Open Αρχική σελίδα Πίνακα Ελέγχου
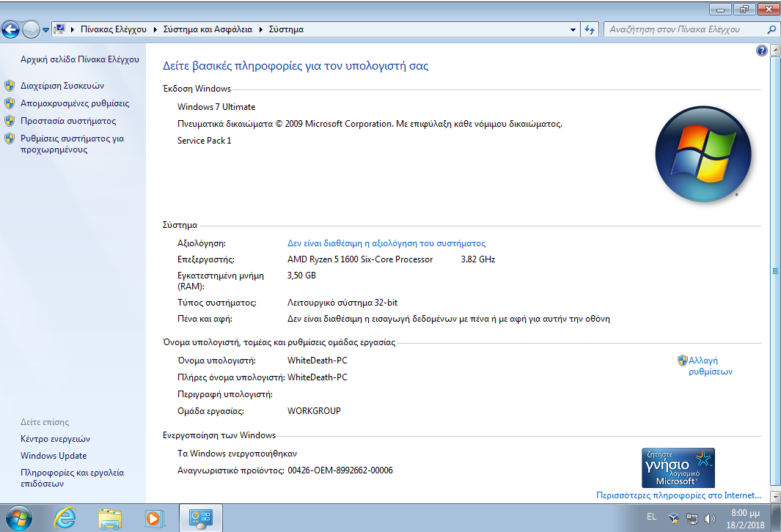This screenshot has width=781, height=532. 80,59
